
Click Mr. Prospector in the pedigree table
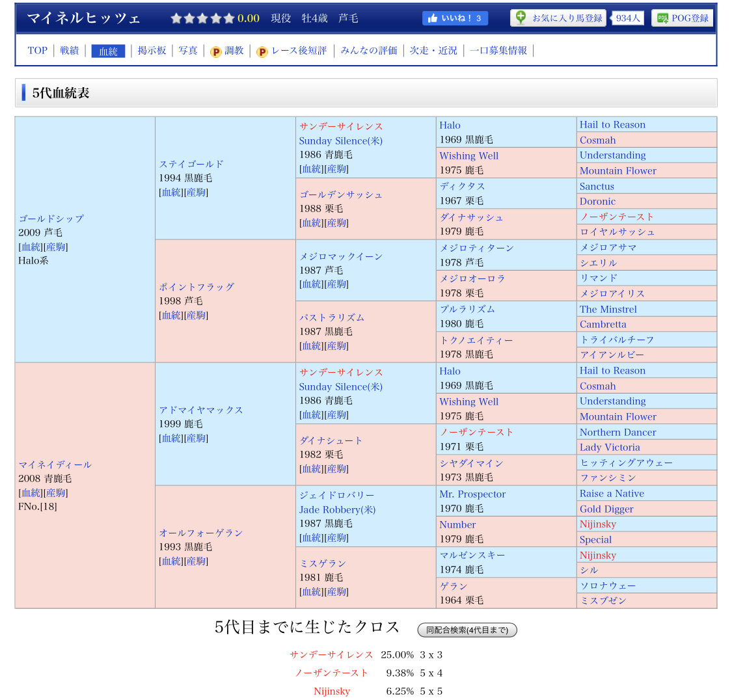472,494
